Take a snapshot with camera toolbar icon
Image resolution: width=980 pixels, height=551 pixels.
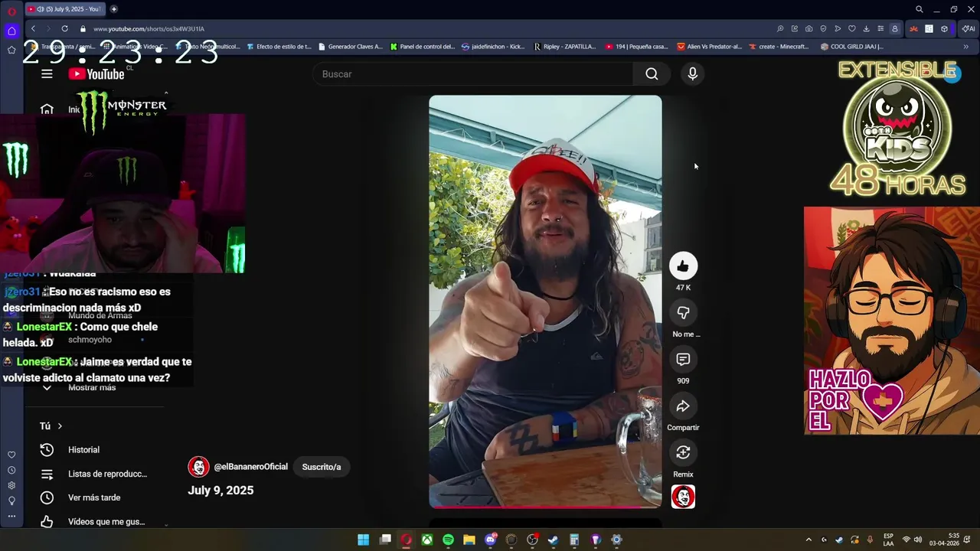coord(808,28)
